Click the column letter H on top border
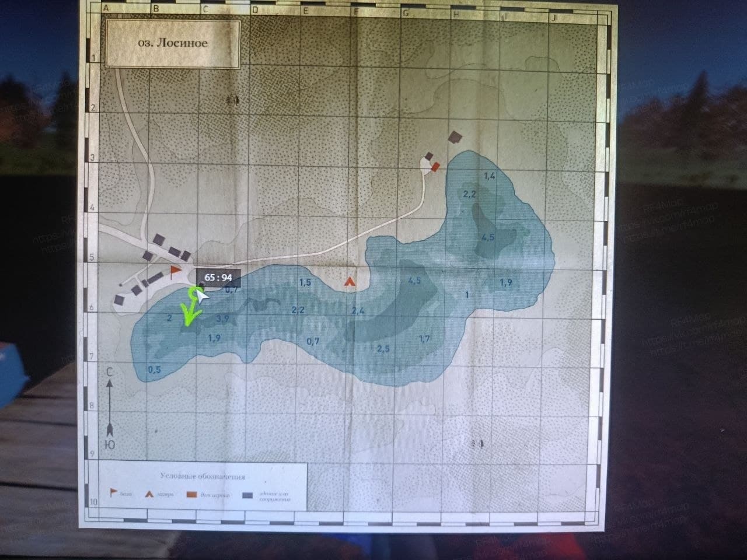Image resolution: width=747 pixels, height=560 pixels. [x=455, y=14]
